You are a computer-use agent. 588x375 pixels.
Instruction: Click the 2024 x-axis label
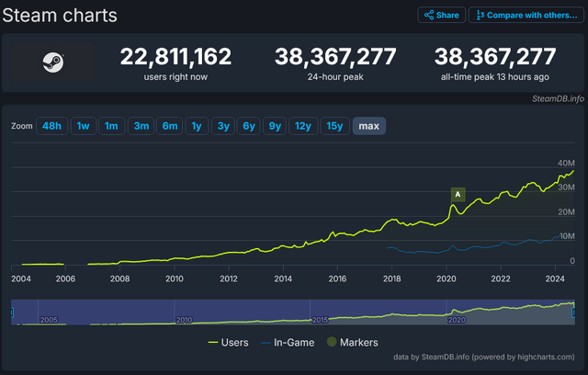(555, 278)
